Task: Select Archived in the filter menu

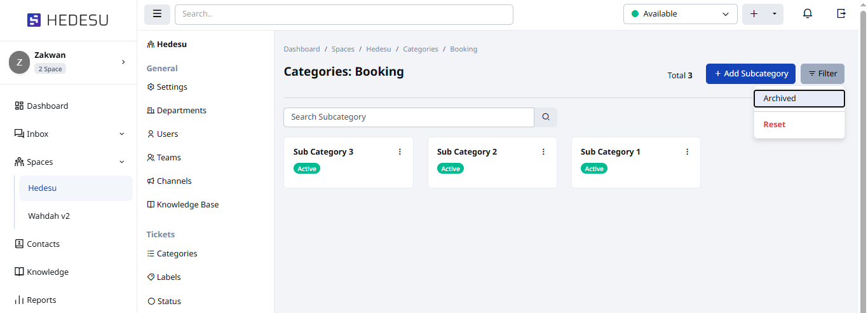Action: click(799, 99)
